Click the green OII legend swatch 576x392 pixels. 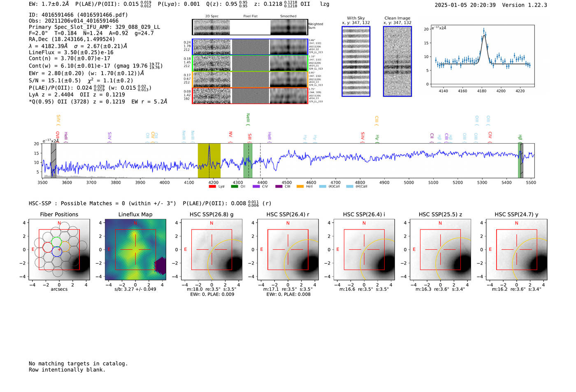pos(235,187)
